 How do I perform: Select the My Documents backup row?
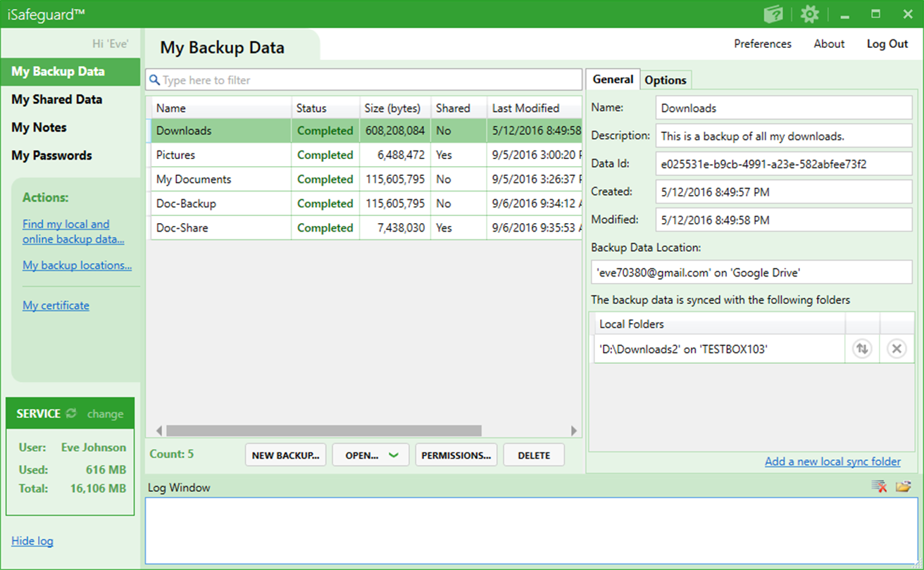click(364, 179)
